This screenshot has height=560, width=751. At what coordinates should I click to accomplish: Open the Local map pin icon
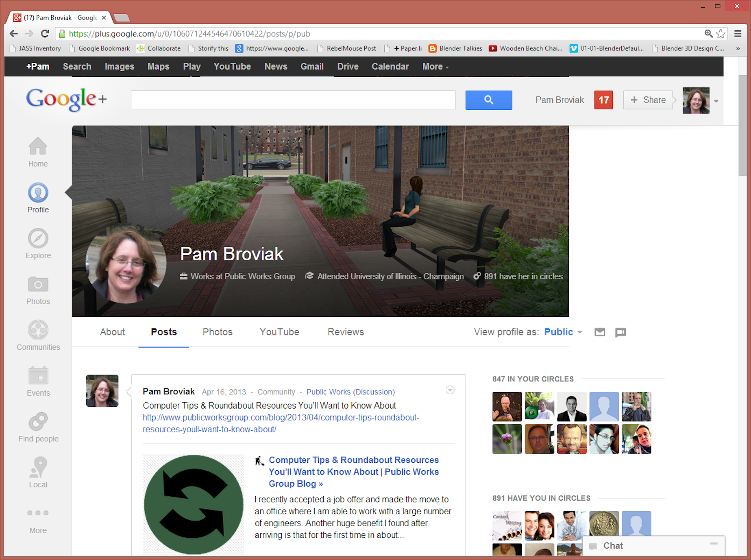point(38,467)
